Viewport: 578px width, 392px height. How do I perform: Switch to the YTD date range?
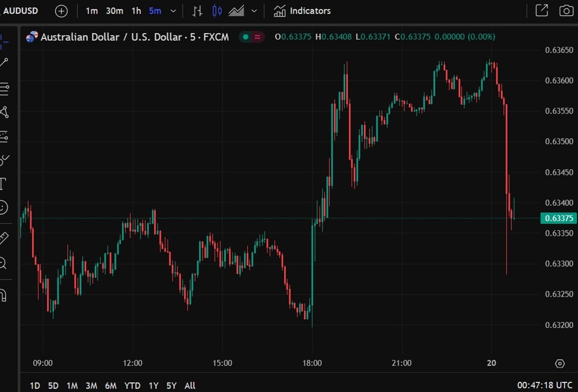pyautogui.click(x=132, y=385)
